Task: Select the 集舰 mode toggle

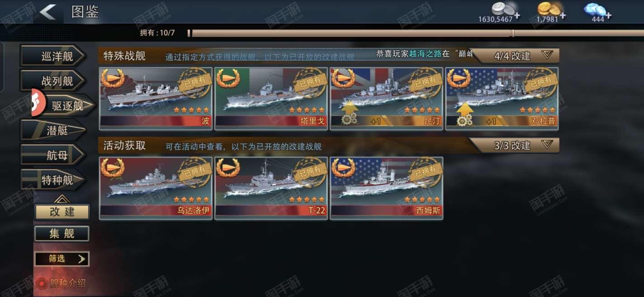Action: point(62,234)
